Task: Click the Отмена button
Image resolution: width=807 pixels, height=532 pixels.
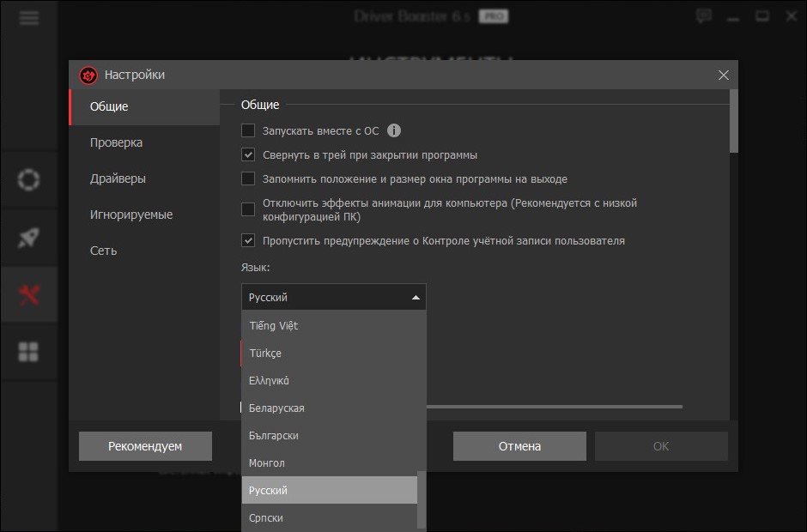Action: 519,446
